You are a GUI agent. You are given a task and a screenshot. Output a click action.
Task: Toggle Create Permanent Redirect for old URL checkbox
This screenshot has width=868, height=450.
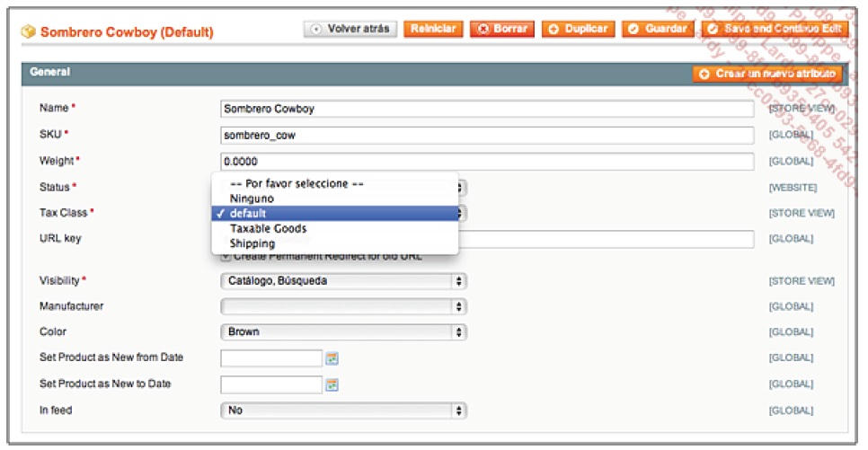pyautogui.click(x=226, y=257)
